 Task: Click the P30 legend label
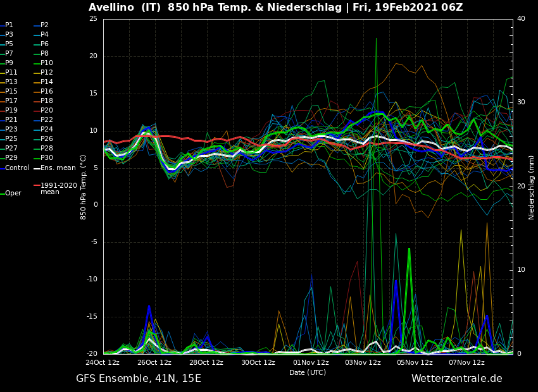pyautogui.click(x=47, y=158)
